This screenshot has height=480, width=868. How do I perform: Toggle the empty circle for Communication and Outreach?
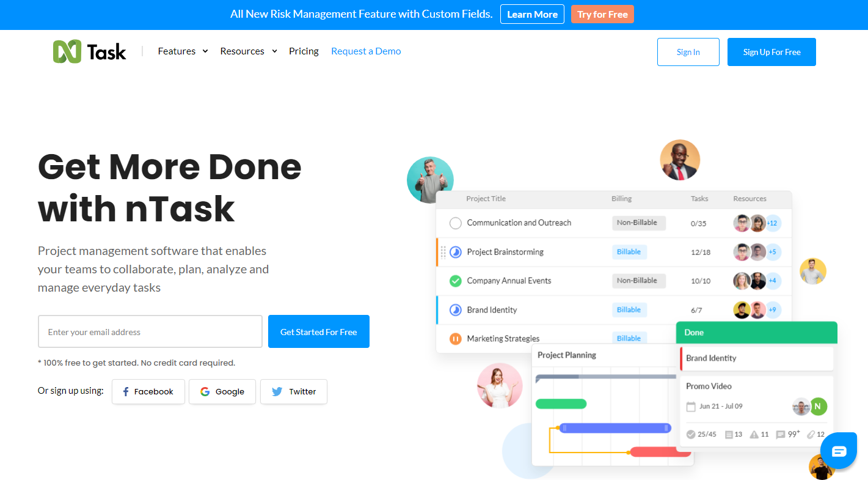[455, 223]
